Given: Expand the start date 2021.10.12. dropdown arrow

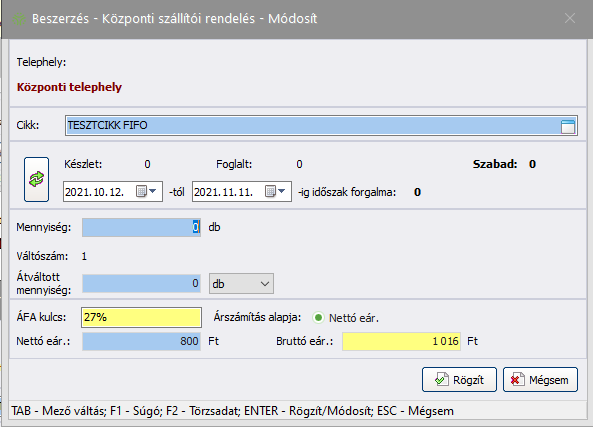Looking at the screenshot, I should [152, 191].
